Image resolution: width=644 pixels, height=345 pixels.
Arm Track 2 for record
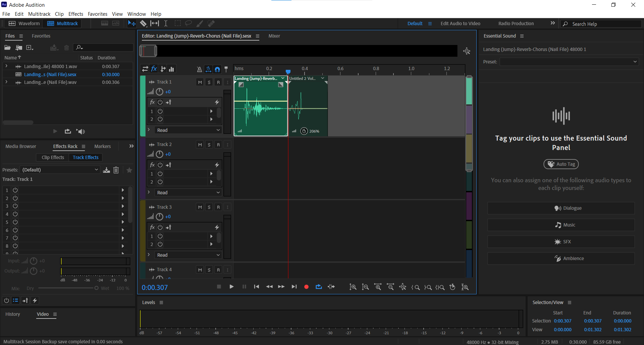218,145
